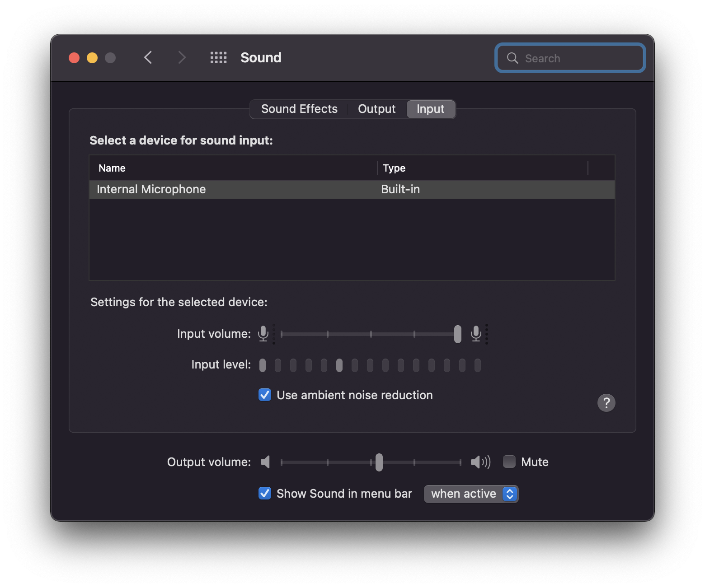Open the 'when active' dropdown menu
The width and height of the screenshot is (705, 588).
[471, 494]
